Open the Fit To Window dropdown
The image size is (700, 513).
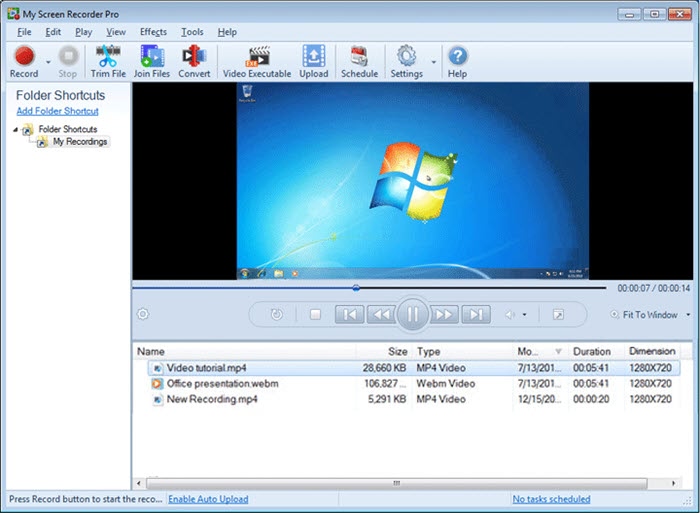click(688, 315)
